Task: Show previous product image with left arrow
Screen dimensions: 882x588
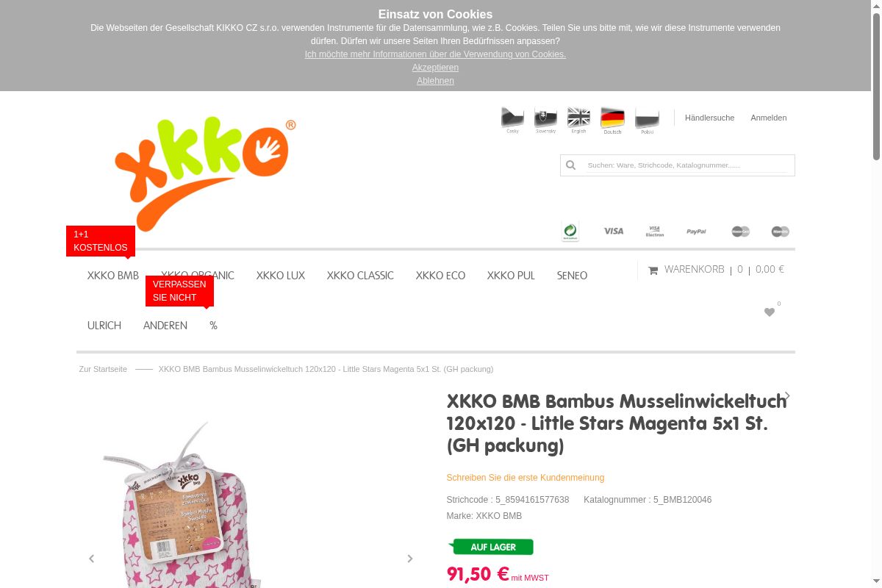Action: pos(92,559)
